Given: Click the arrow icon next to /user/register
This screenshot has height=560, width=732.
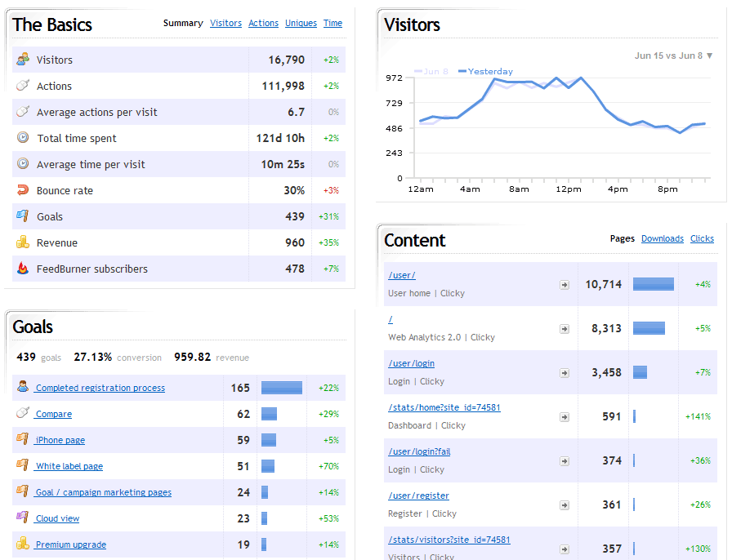Looking at the screenshot, I should click(x=564, y=504).
